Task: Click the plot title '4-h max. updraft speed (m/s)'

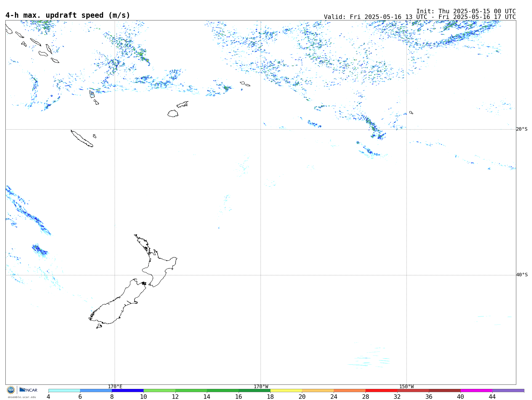Action: pos(68,15)
